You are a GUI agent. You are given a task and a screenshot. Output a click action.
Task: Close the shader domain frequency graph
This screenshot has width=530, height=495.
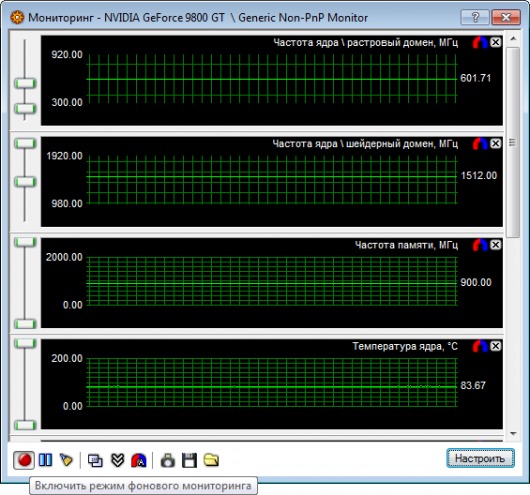(496, 144)
